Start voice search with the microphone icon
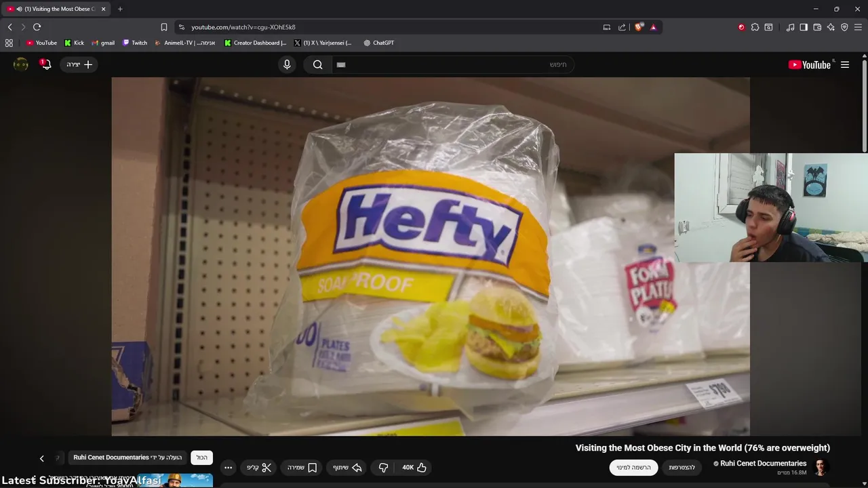Screen dimensions: 868x488 tap(287, 64)
